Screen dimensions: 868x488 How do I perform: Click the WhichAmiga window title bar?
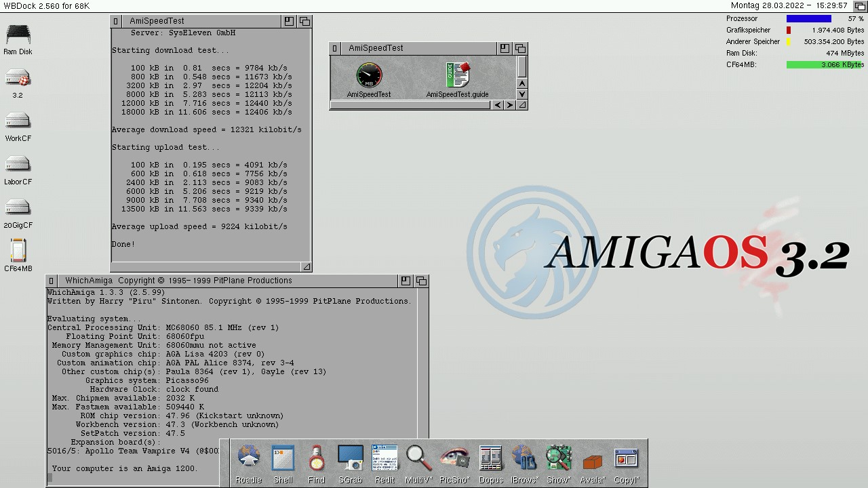[x=224, y=281]
